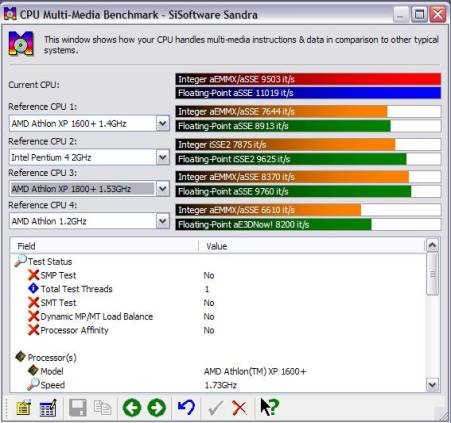Click the red X cancel toolbar icon
This screenshot has height=423, width=451.
pyautogui.click(x=239, y=408)
